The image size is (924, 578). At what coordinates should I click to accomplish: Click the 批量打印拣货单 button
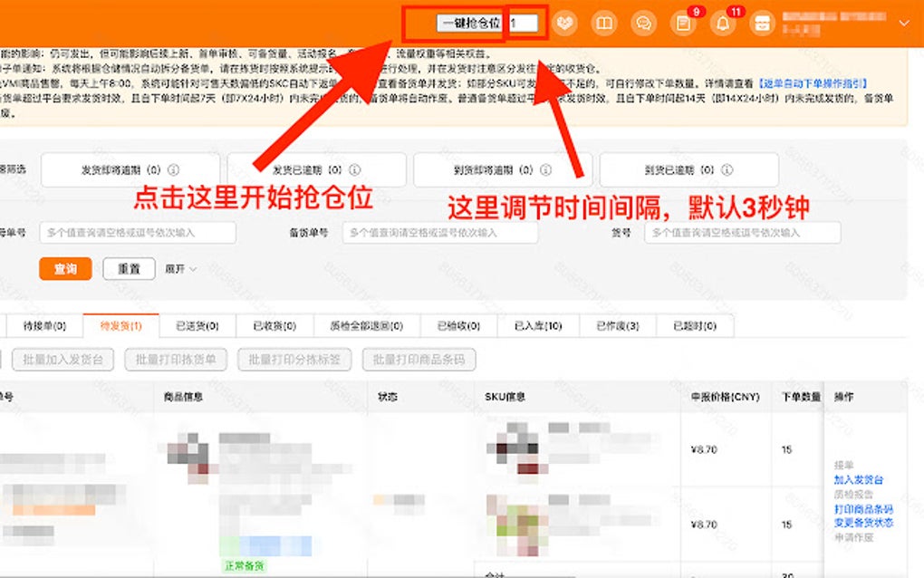pos(176,360)
